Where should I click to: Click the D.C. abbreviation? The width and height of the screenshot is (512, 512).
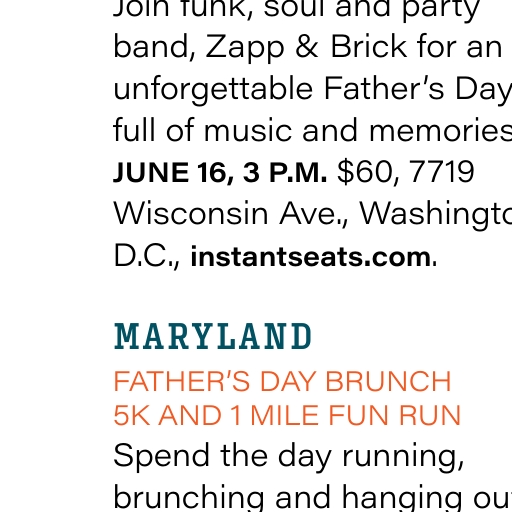146,257
